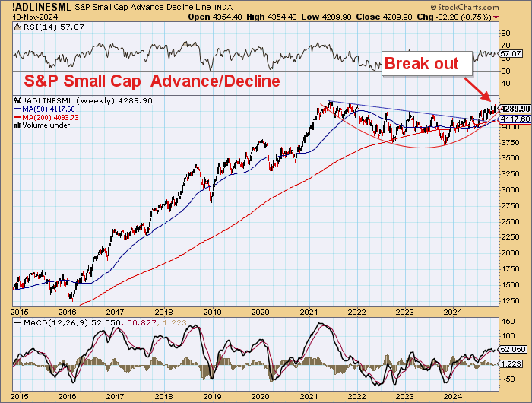Image resolution: width=532 pixels, height=403 pixels.
Task: Click the 30 level on RSI axis
Action: point(505,71)
